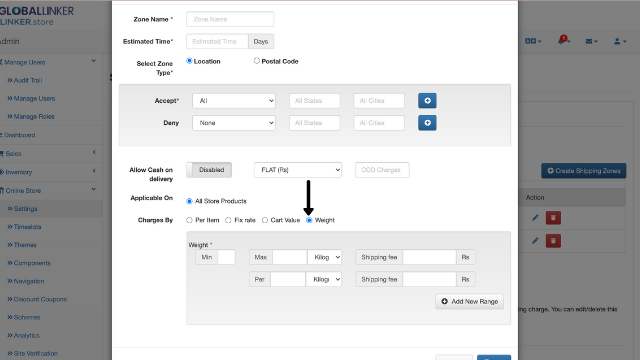The width and height of the screenshot is (640, 360).
Task: Open the user profile icon in header
Action: point(620,41)
